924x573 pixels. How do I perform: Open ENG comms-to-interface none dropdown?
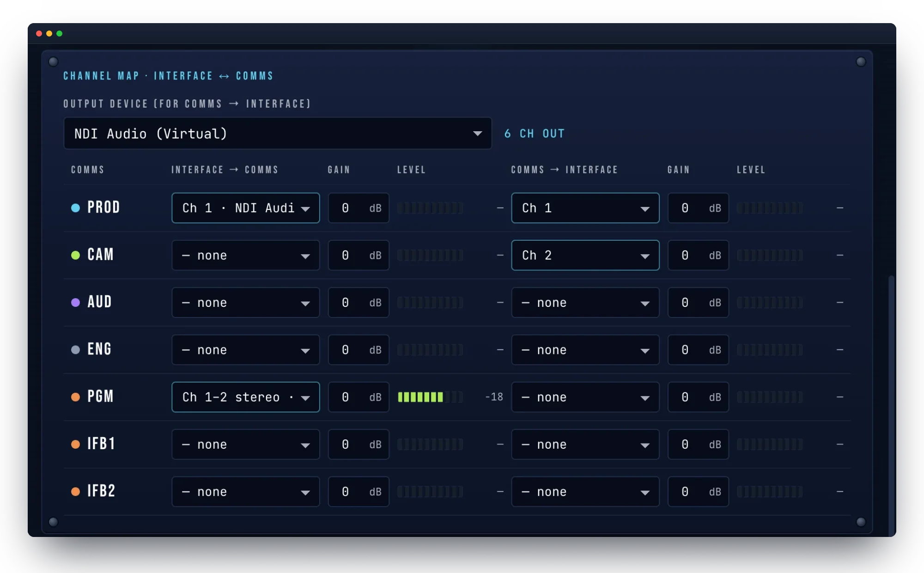[585, 350]
